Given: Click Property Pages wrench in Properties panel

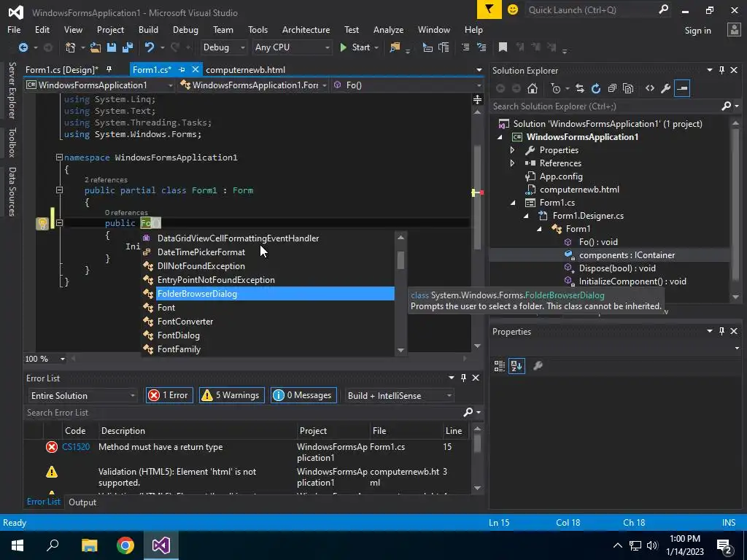Looking at the screenshot, I should click(538, 366).
